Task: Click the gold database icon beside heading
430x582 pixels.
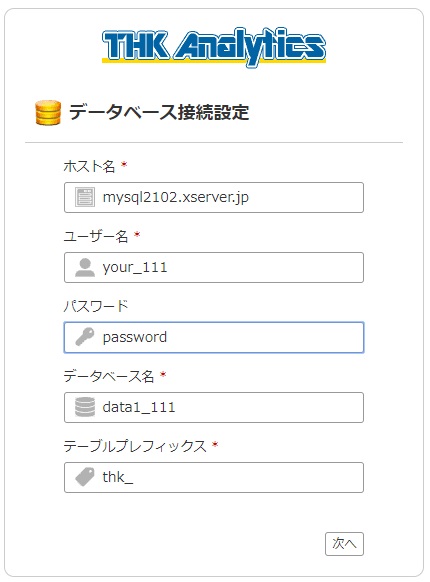Action: (48, 112)
